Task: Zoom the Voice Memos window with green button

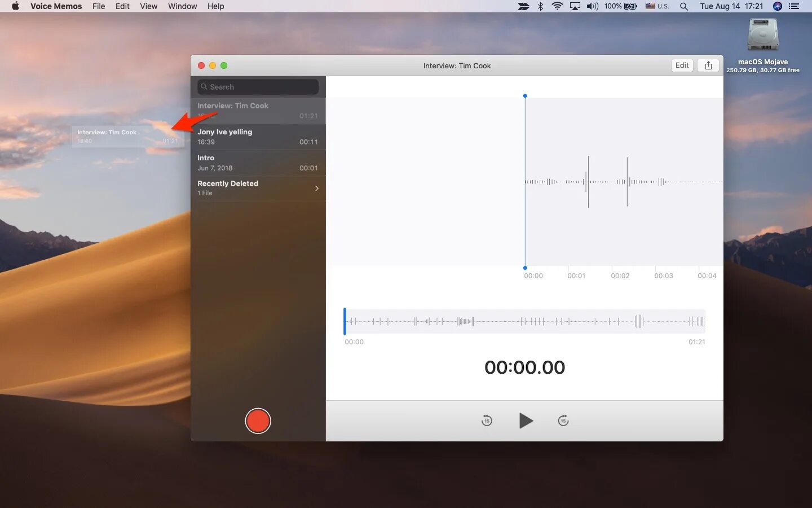Action: [x=224, y=65]
